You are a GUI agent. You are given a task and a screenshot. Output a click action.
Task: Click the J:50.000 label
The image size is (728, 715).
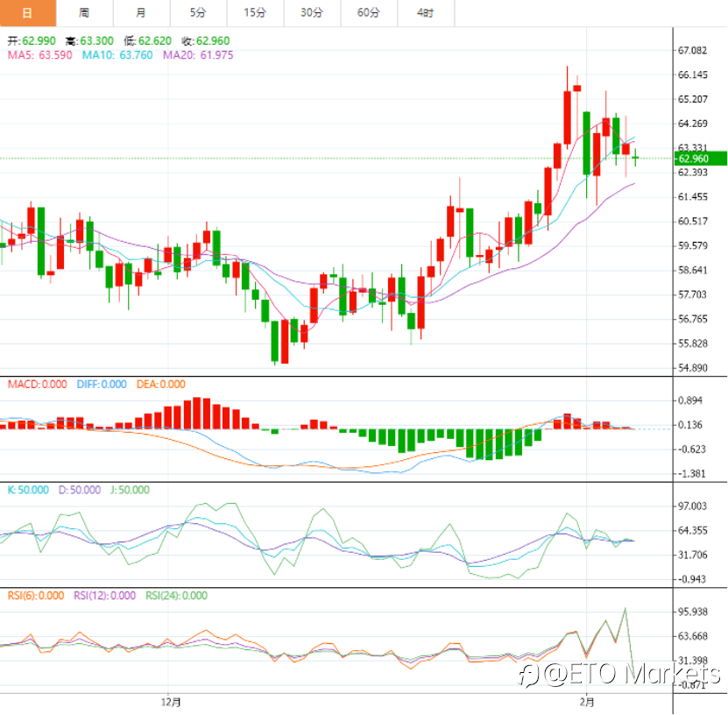(x=130, y=490)
